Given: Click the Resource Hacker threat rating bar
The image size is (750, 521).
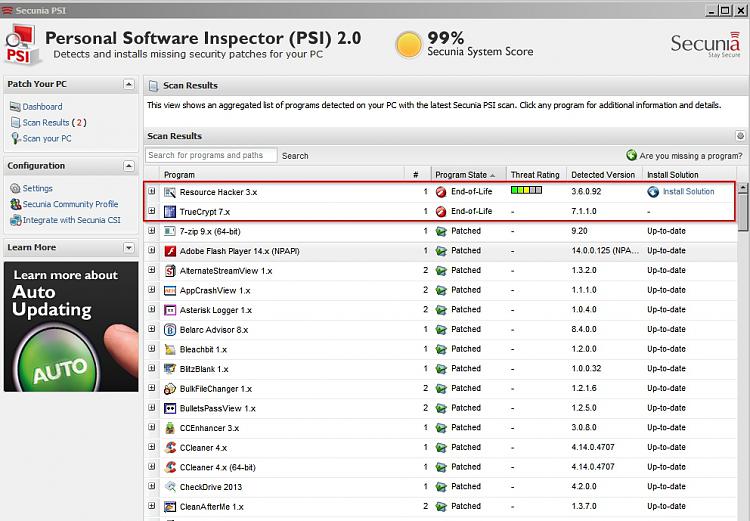Looking at the screenshot, I should (x=526, y=190).
